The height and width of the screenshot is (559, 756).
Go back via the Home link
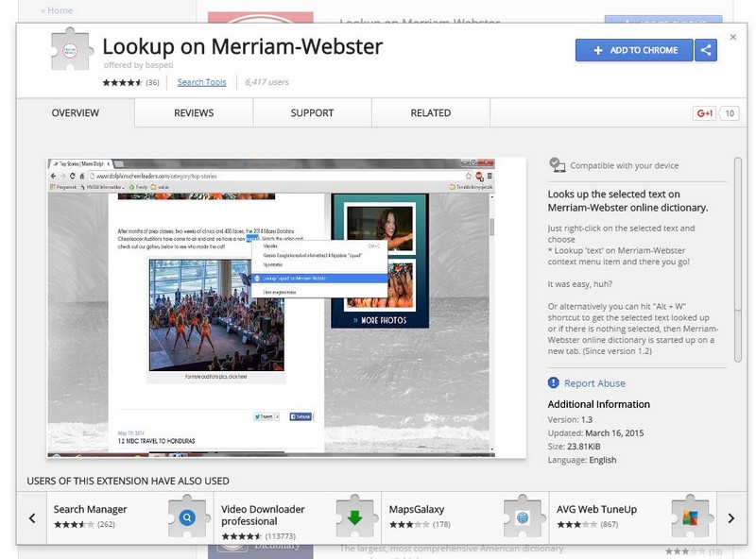[57, 10]
